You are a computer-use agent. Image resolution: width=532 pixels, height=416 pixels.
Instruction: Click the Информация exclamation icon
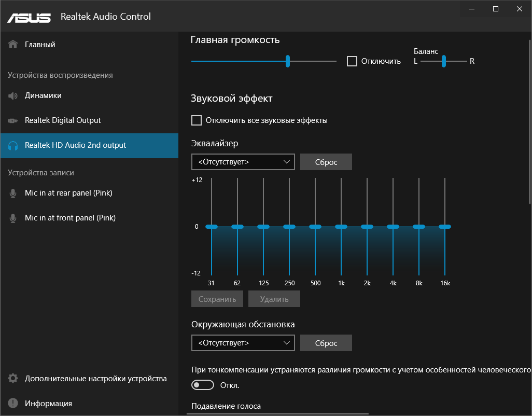coord(13,404)
